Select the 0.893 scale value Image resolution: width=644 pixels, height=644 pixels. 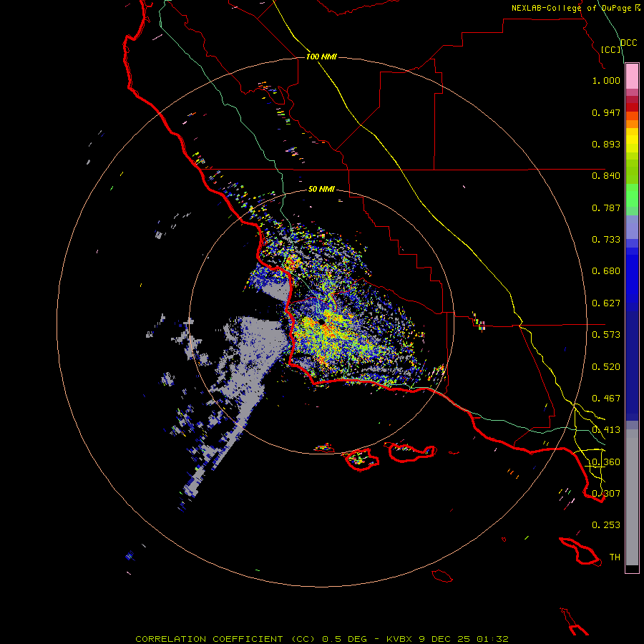click(x=606, y=144)
